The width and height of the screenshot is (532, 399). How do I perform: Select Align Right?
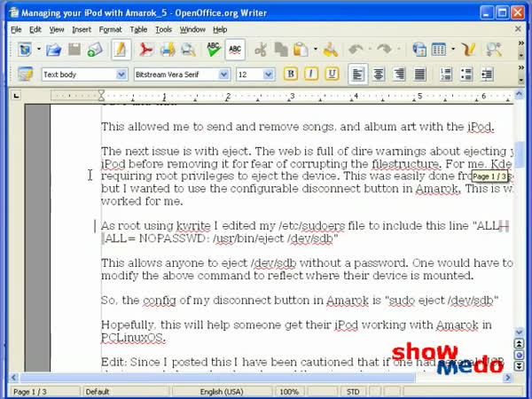click(399, 74)
